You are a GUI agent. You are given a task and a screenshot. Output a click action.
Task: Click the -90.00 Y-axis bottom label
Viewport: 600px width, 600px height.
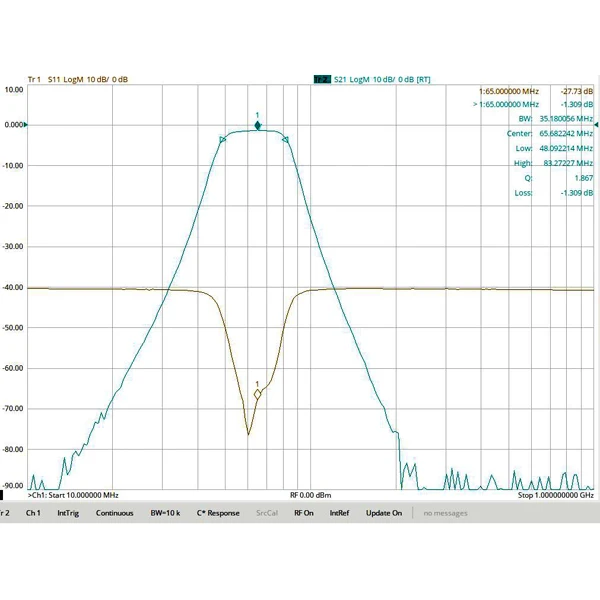click(x=13, y=486)
